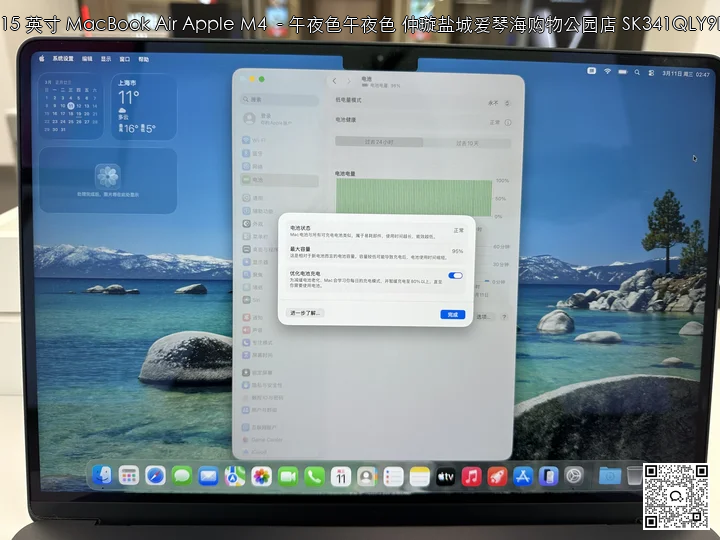
Task: Open Mail app in Dock
Action: click(208, 477)
